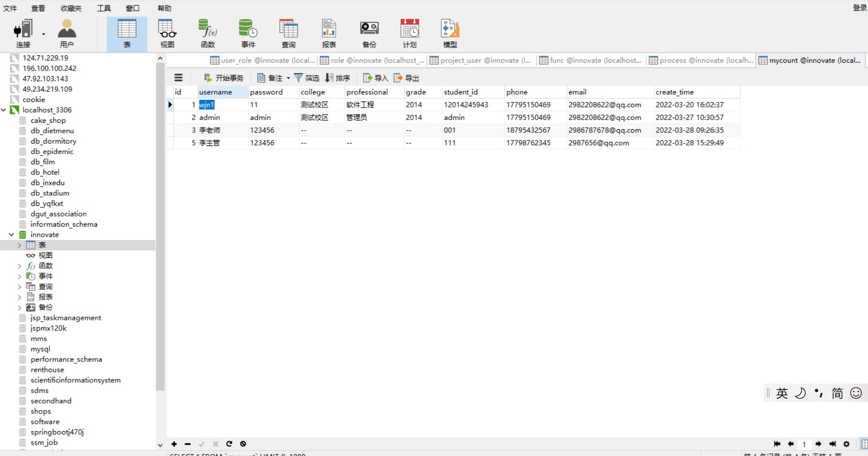Click the username column header
868x456 pixels.
223,92
